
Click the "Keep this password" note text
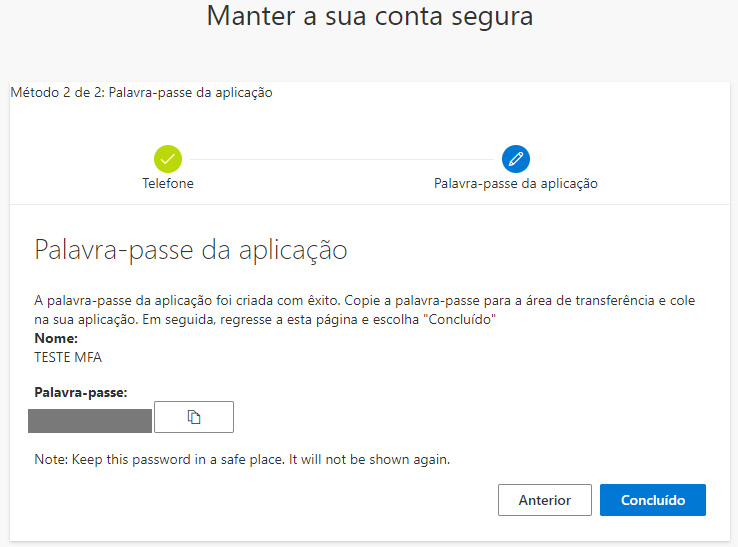[x=242, y=460]
